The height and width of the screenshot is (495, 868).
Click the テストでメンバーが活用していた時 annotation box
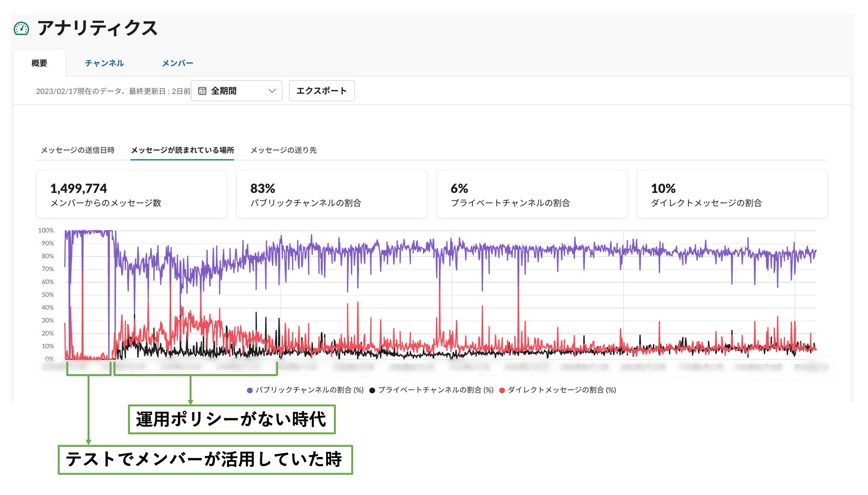click(205, 460)
